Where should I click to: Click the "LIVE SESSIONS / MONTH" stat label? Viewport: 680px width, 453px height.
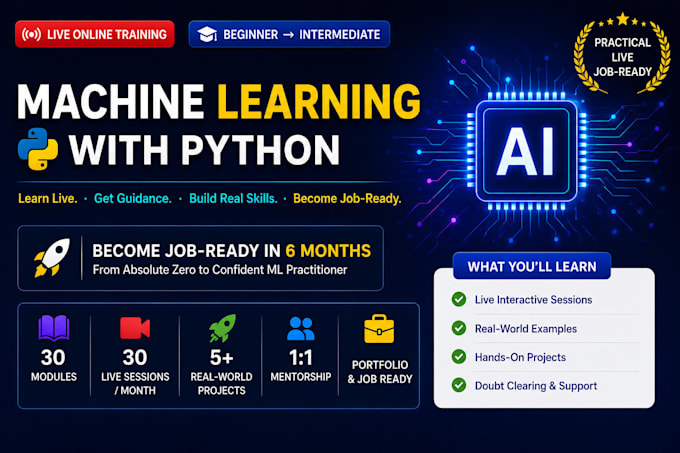(135, 384)
